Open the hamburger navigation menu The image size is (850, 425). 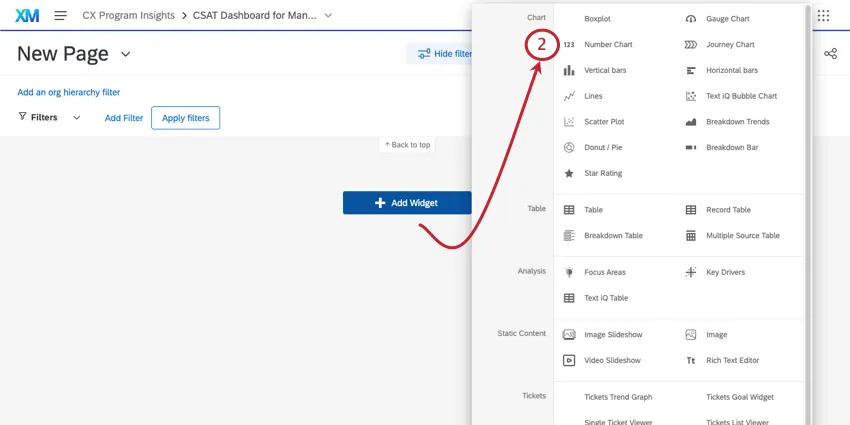pyautogui.click(x=60, y=16)
